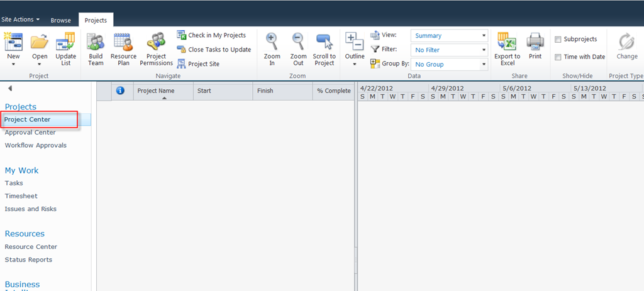Switch to the Browse tab
This screenshot has height=291, width=644.
point(61,20)
